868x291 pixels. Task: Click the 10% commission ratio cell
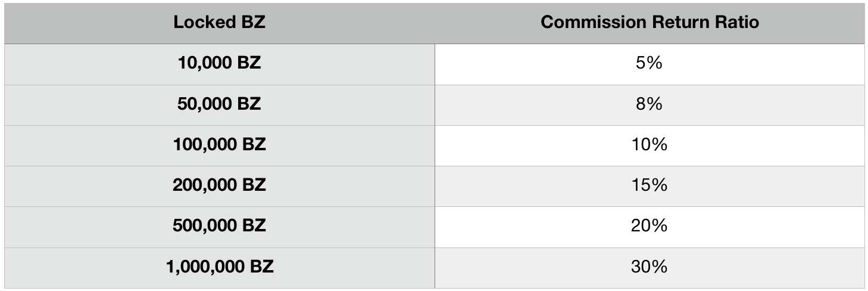(x=650, y=144)
